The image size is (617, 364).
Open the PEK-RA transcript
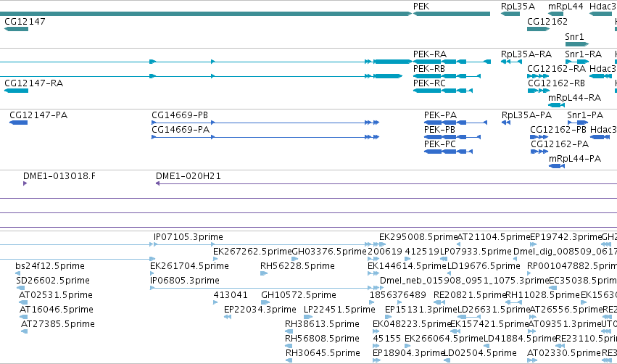(452, 62)
